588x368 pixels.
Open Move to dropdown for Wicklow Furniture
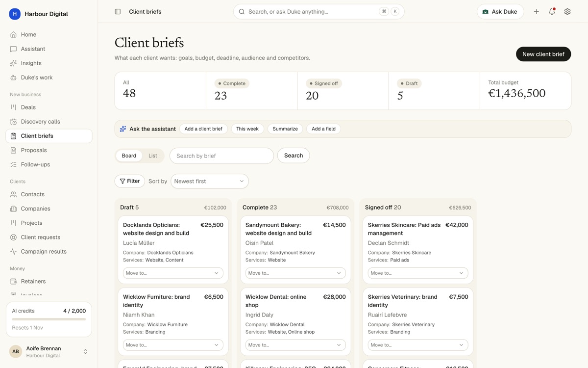tap(173, 345)
